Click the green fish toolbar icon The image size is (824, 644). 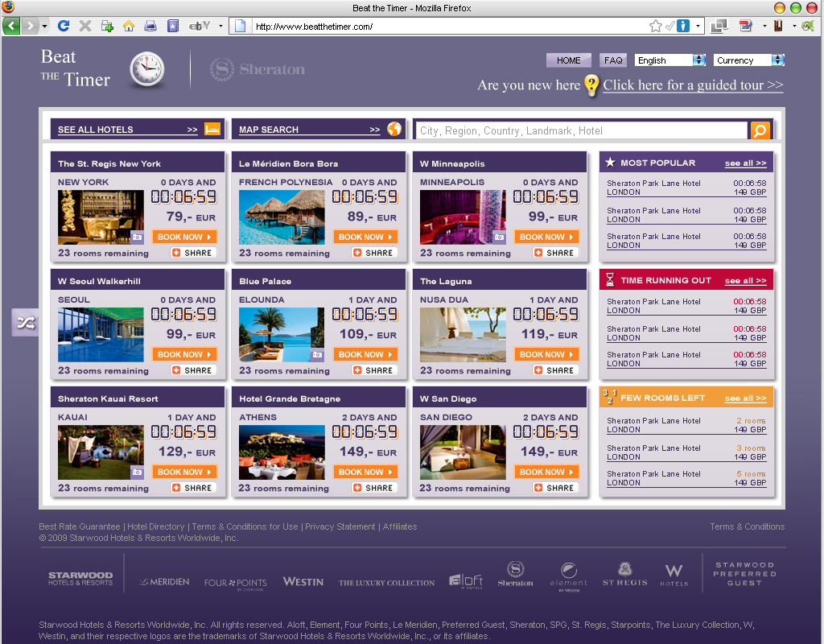point(808,25)
